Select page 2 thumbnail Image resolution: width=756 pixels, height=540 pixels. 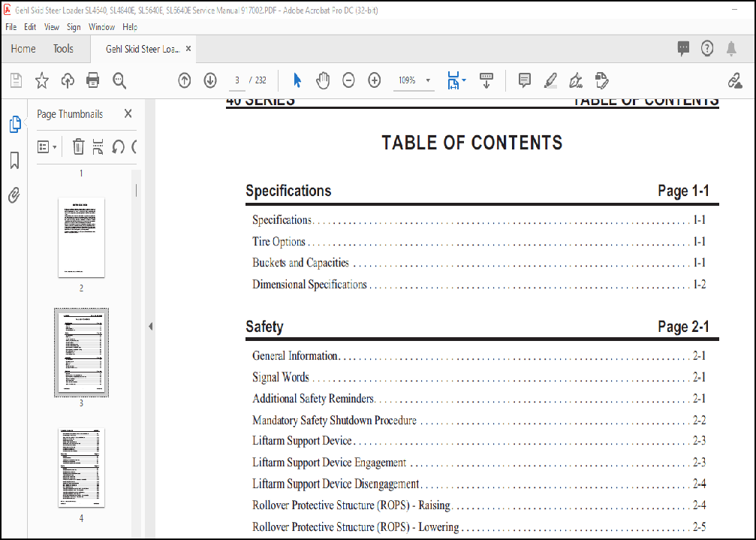[x=82, y=237]
